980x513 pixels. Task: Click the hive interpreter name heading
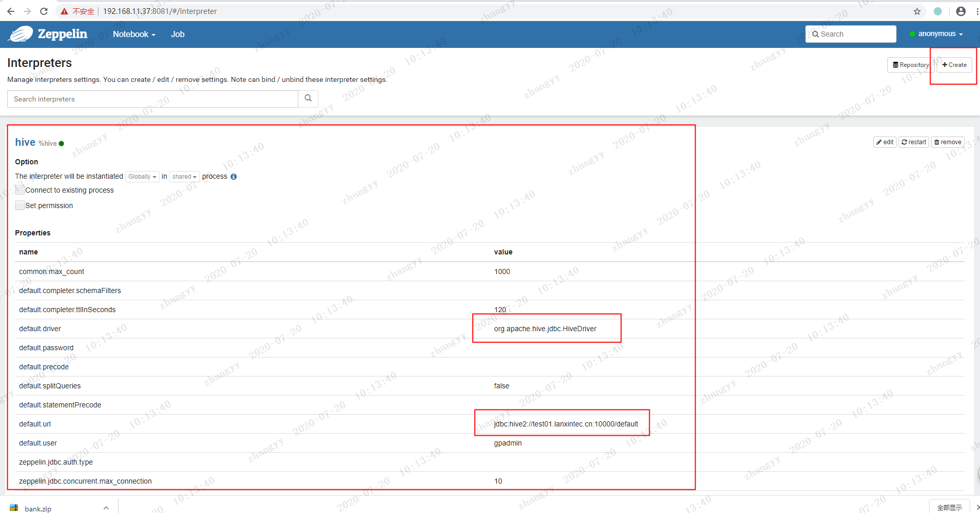(25, 142)
